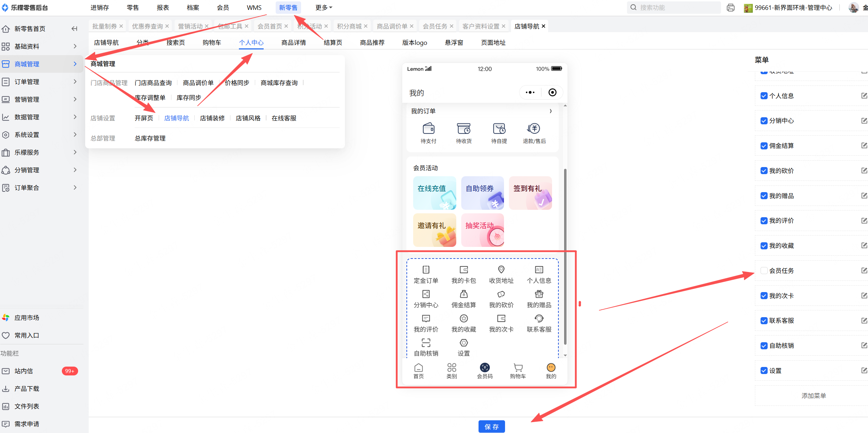Screen dimensions: 868x433
Task: Click the 退款/售后 icon in phone preview
Action: click(534, 129)
